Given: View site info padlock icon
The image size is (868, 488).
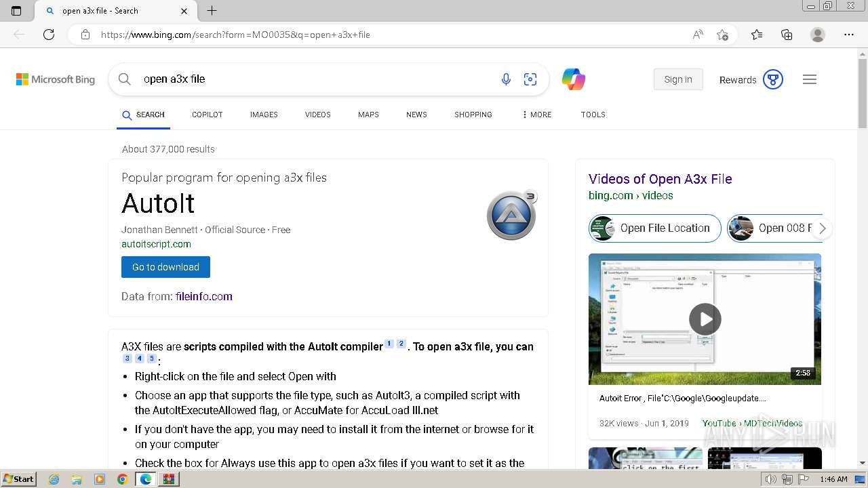Looking at the screenshot, I should (85, 35).
